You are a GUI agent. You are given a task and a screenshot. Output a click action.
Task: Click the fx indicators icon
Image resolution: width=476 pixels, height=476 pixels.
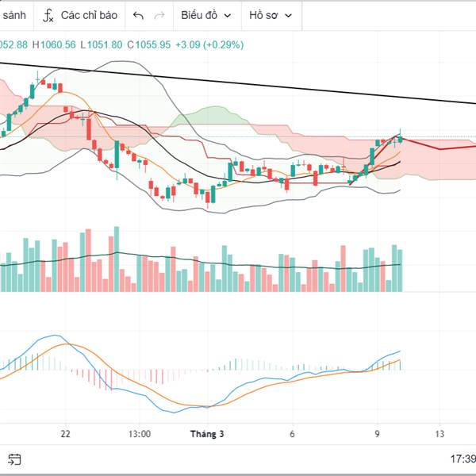48,15
